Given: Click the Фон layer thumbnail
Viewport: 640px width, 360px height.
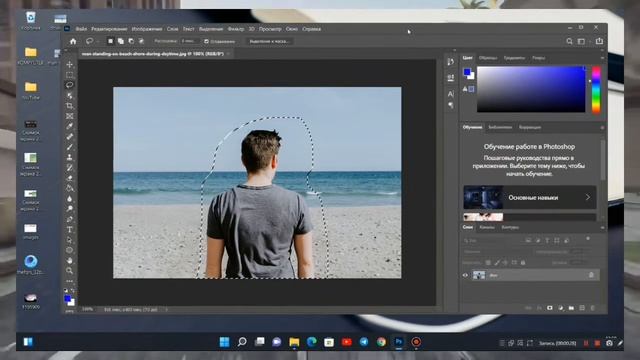Looking at the screenshot, I should click(x=479, y=275).
